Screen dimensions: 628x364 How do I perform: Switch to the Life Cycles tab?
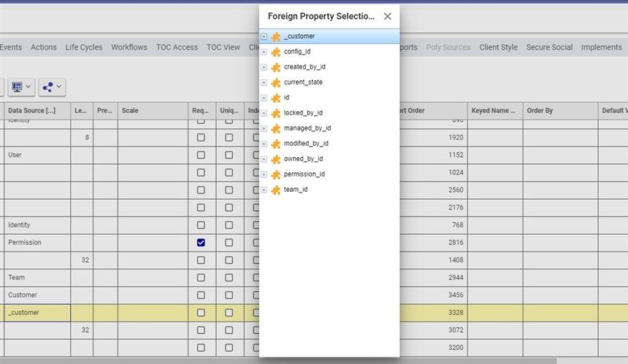coord(84,47)
